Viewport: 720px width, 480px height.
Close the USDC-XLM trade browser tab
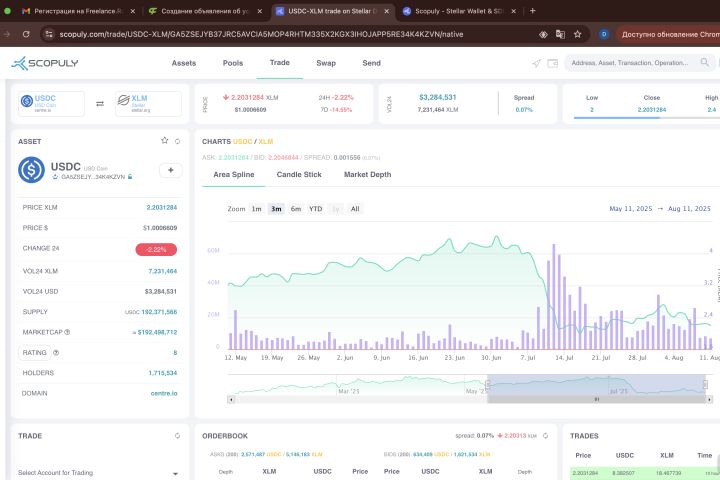click(387, 11)
